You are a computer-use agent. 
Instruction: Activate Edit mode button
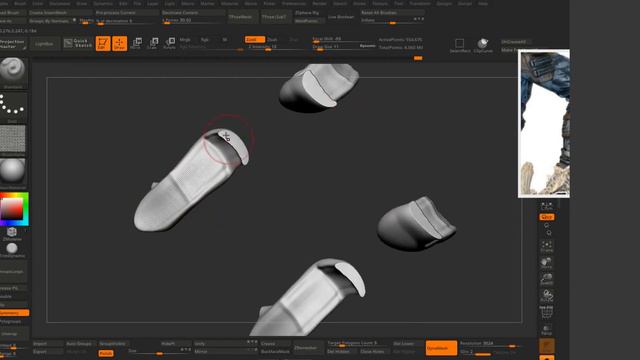click(x=103, y=43)
